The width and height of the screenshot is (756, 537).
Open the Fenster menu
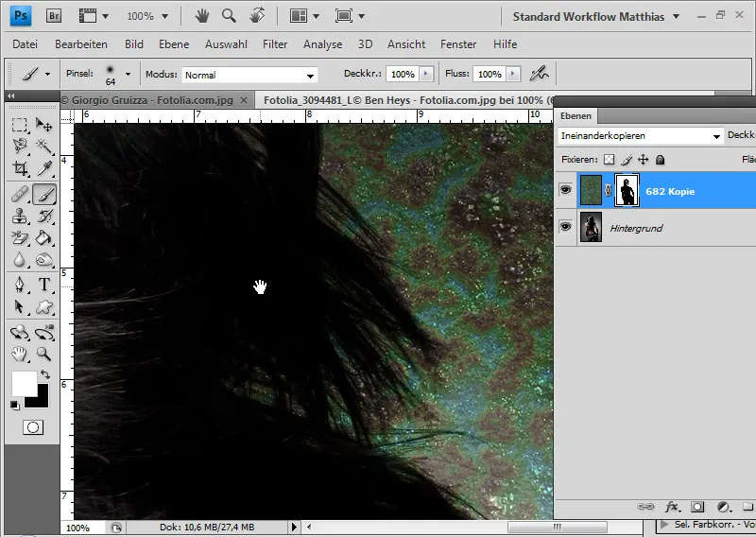click(x=458, y=44)
